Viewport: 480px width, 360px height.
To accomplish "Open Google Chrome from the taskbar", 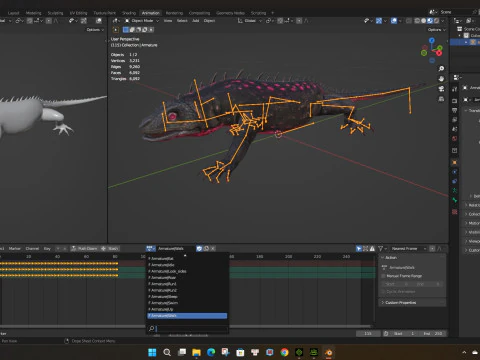I will (284, 352).
